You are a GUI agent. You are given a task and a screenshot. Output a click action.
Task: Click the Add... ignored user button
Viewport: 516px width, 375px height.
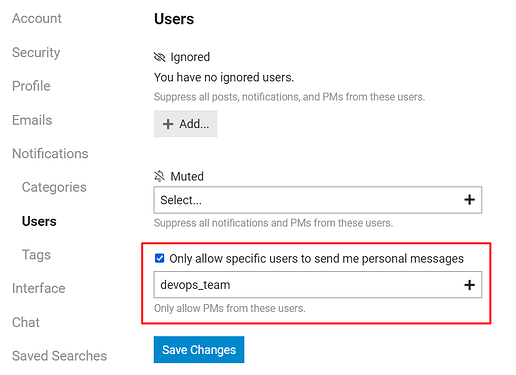pyautogui.click(x=185, y=124)
